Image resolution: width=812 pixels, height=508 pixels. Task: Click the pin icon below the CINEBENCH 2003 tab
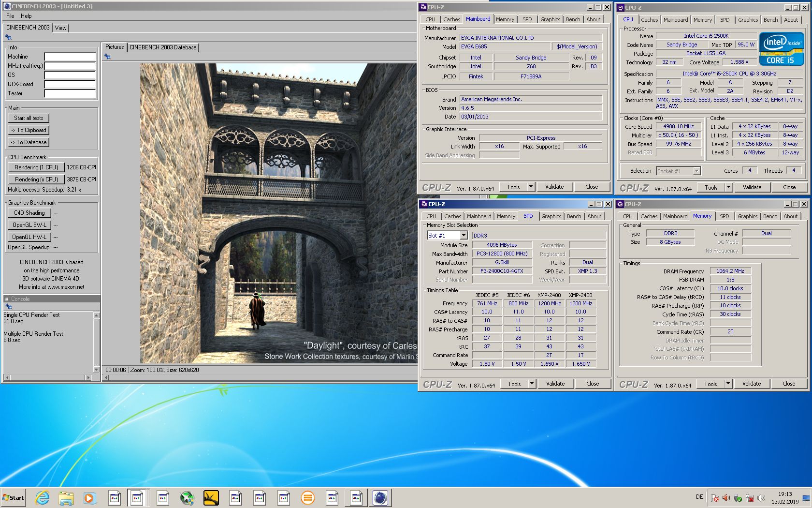[8, 37]
